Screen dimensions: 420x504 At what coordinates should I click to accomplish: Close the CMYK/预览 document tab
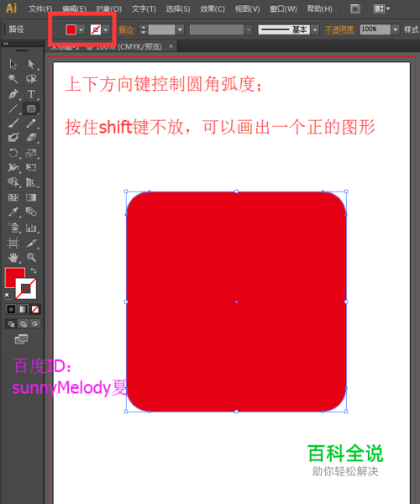(171, 46)
